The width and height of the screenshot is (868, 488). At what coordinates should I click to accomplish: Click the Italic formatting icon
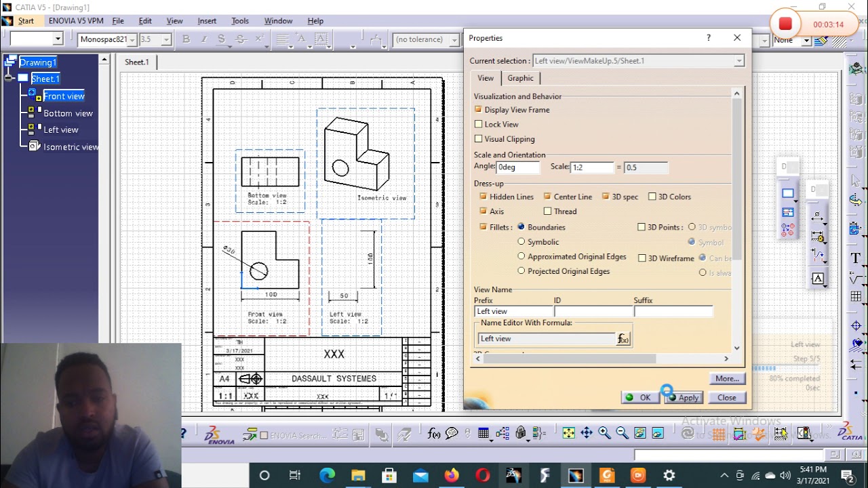coord(203,39)
